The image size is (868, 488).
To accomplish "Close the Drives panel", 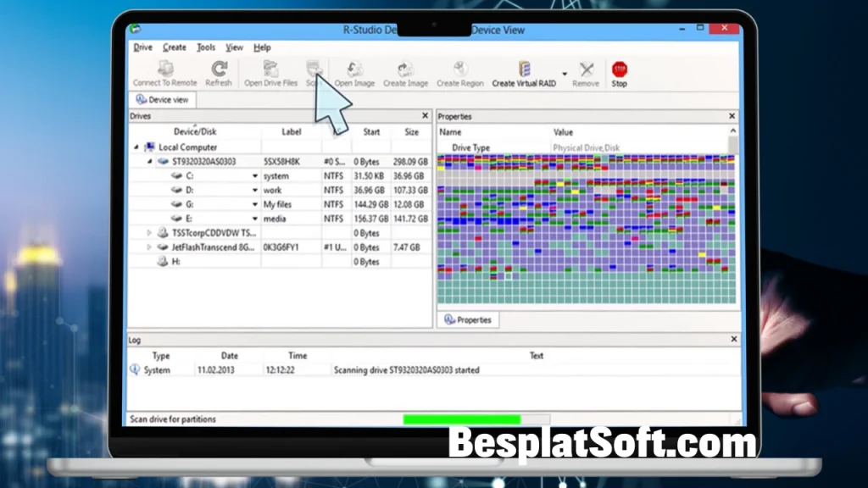I will [425, 116].
